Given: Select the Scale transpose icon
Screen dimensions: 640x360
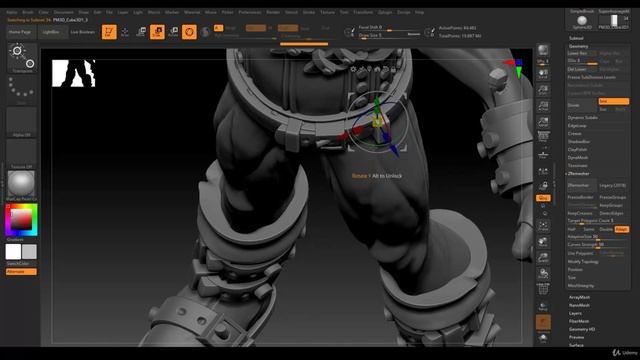Looking at the screenshot, I should (x=157, y=32).
